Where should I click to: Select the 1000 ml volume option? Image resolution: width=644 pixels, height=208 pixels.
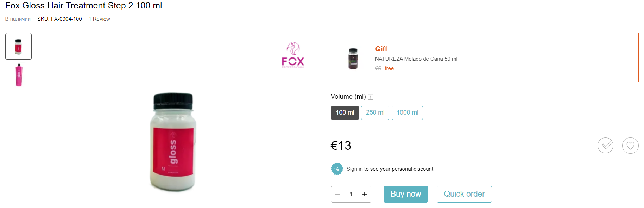407,113
